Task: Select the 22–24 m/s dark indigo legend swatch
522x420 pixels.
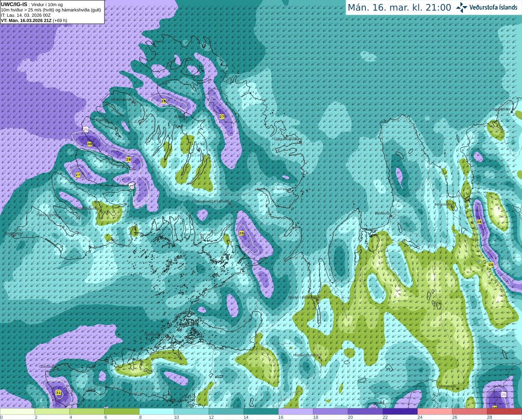Action: tap(400, 411)
